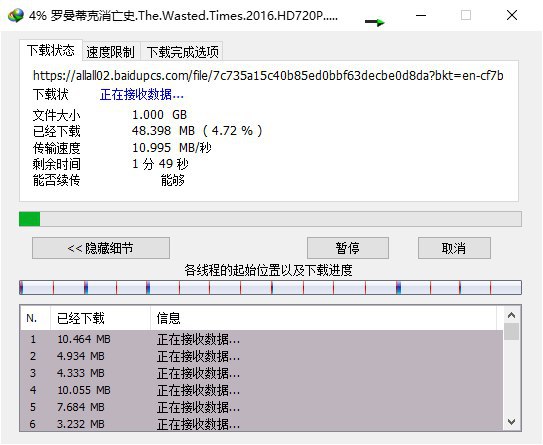Click the thread list scrollbar thumb
Screen dimensions: 543x445
(511, 331)
